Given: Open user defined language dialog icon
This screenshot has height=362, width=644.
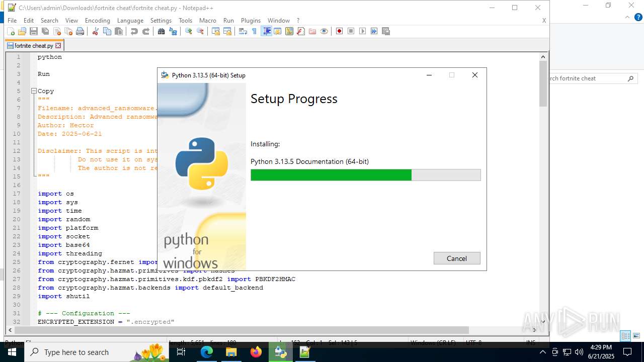Looking at the screenshot, I should [x=277, y=31].
